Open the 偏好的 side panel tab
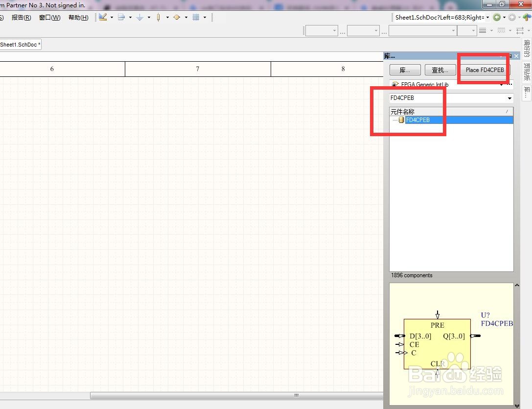The height and width of the screenshot is (409, 532). coord(527,48)
